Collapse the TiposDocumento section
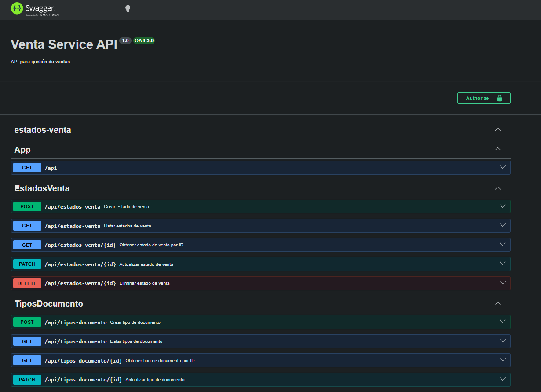Image resolution: width=541 pixels, height=392 pixels. coord(498,304)
